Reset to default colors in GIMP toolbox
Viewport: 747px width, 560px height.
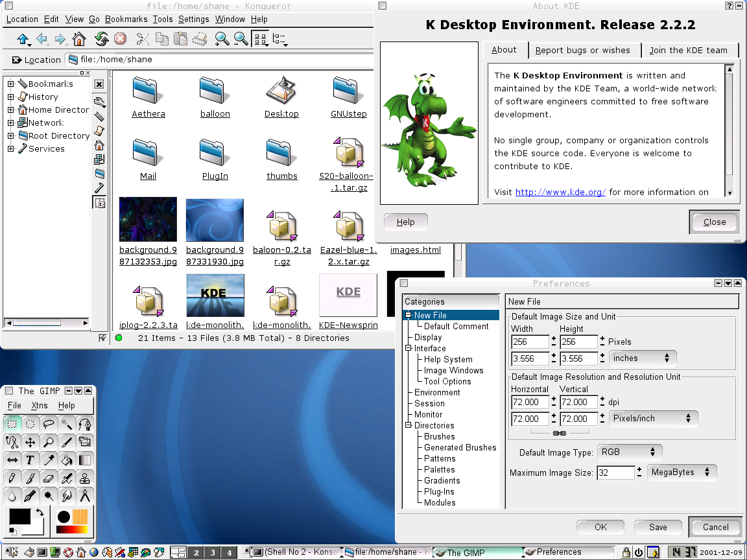pyautogui.click(x=13, y=531)
